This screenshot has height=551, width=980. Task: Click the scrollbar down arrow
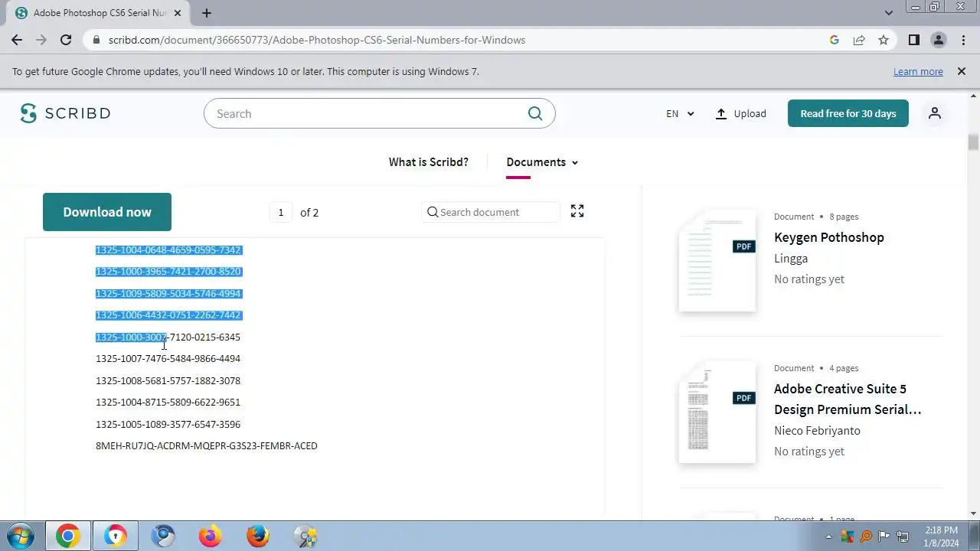coord(973,514)
